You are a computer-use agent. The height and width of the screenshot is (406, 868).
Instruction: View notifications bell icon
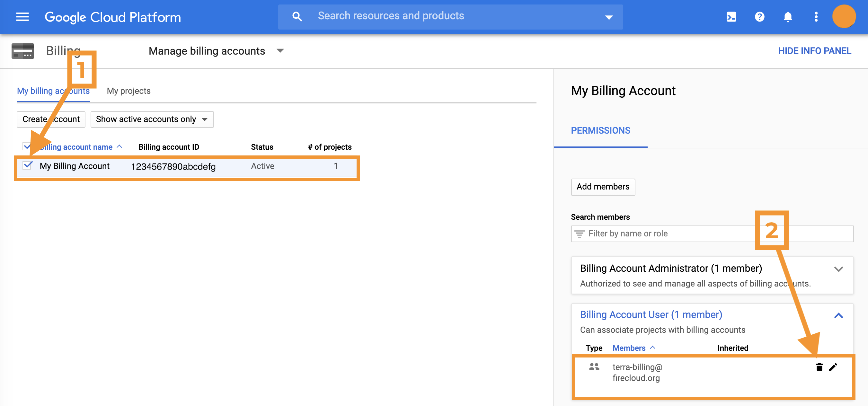(x=787, y=17)
